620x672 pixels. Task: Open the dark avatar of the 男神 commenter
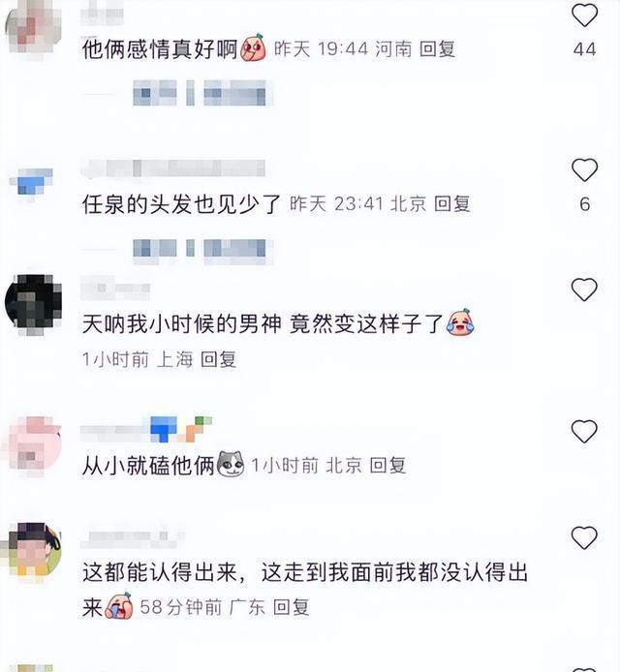point(34,302)
